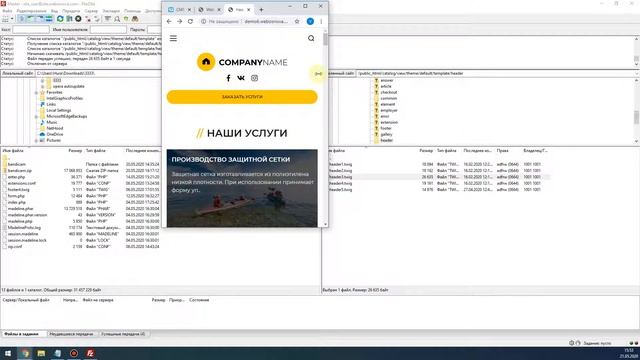
Task: Open the Закладки menu in FileZilla
Action: click(111, 11)
